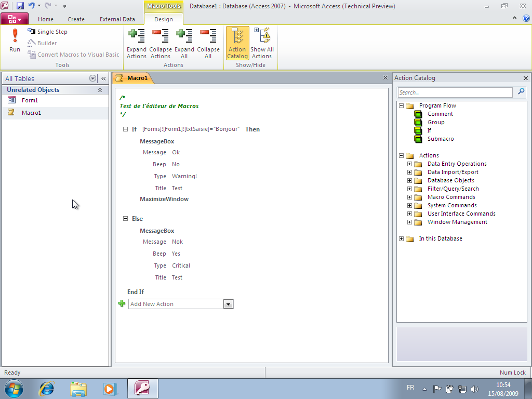Switch to the External Data tab
Viewport: 532px width, 399px height.
(x=117, y=19)
